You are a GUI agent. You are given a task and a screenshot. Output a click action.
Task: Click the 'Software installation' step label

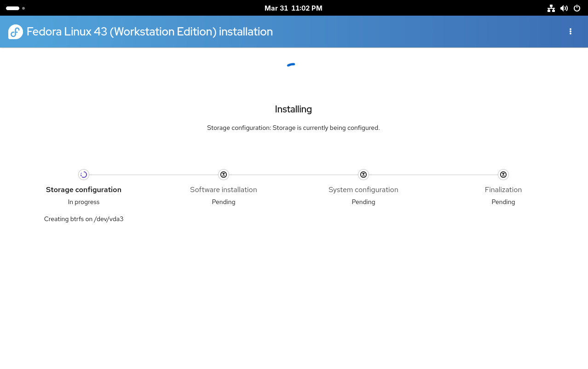pos(224,190)
